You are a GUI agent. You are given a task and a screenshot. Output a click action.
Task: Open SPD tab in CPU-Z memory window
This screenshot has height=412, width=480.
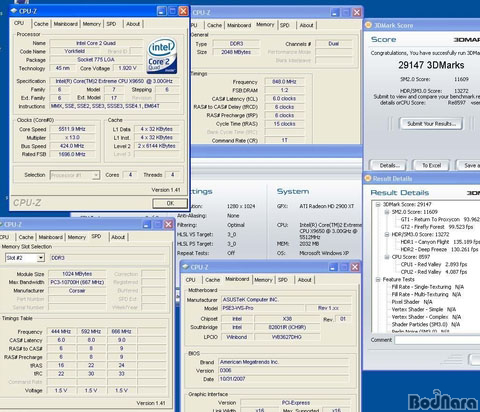click(x=285, y=25)
